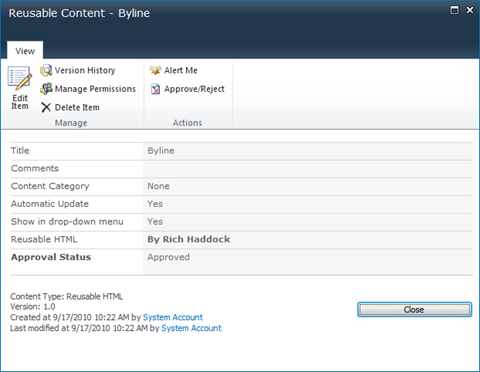Click the Alert Me bell icon
Viewport: 480px width, 372px height.
click(155, 70)
